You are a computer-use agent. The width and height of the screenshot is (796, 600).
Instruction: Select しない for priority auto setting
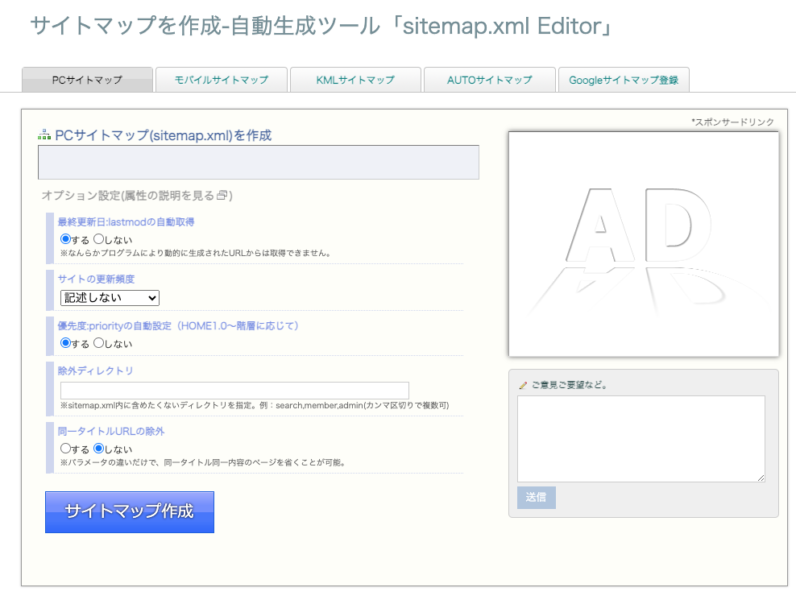pos(98,343)
